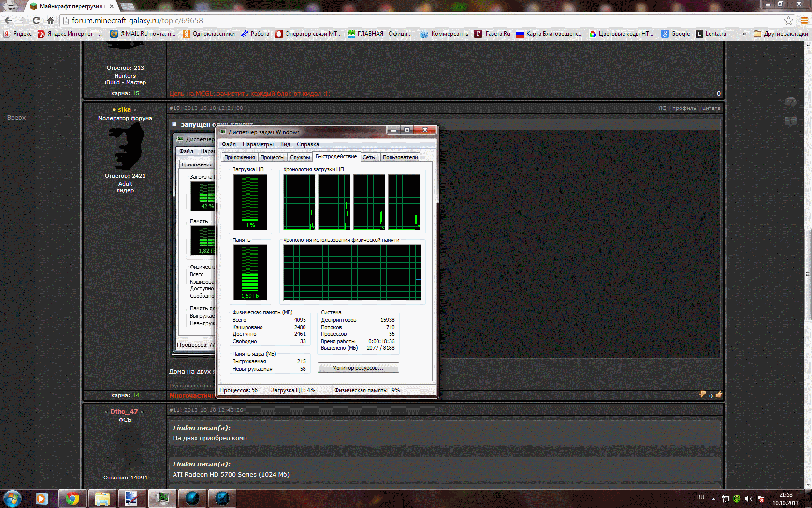
Task: Open the Lenta.ru bookmark
Action: click(x=711, y=34)
